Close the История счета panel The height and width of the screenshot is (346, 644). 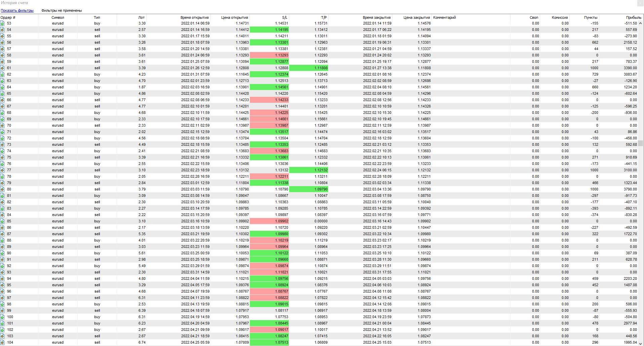[640, 3]
